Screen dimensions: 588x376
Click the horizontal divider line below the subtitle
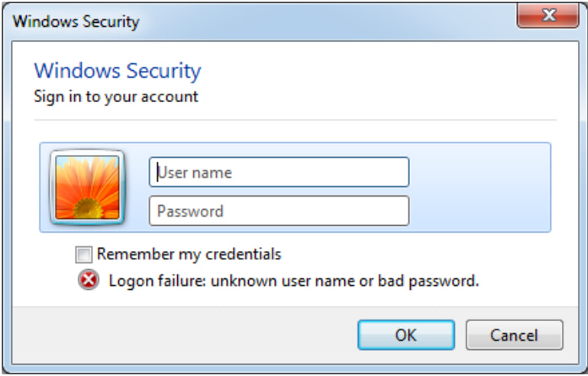coord(295,120)
